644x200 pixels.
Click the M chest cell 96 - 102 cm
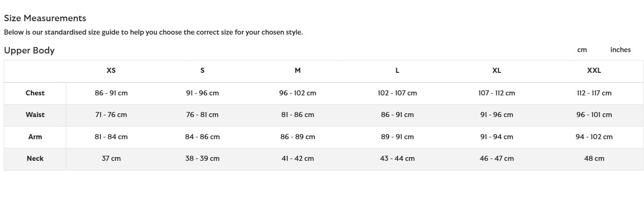coord(297,93)
